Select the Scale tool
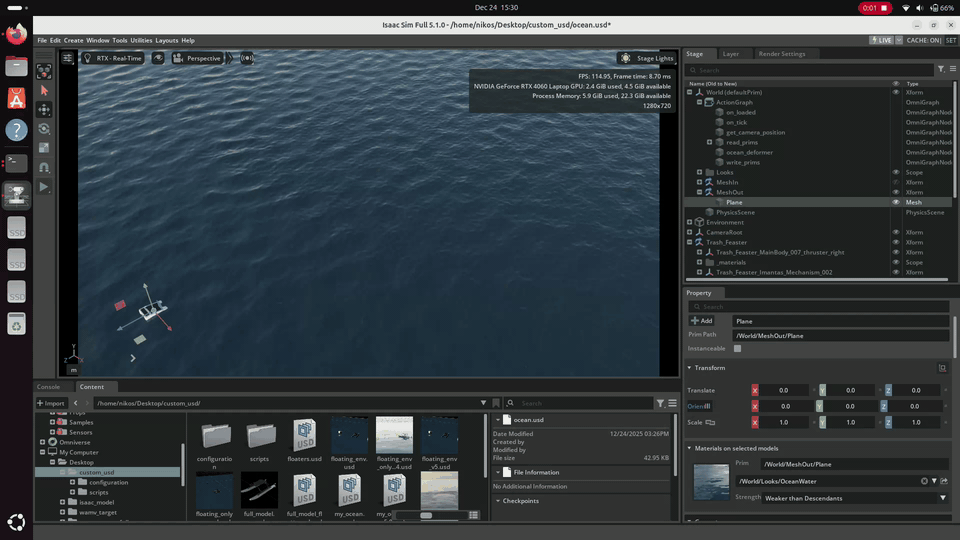Screen dimensions: 960x540 pyautogui.click(x=44, y=148)
